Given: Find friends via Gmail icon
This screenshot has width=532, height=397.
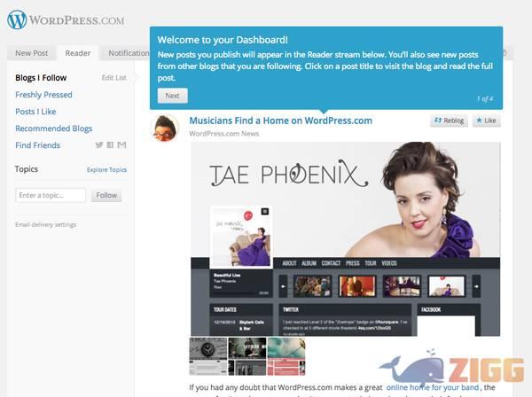Looking at the screenshot, I should click(121, 145).
